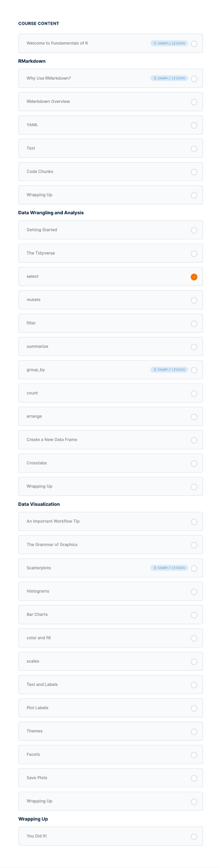Click completion circle for You Did It!
Viewport: 220px width, 868px height.
tap(194, 837)
